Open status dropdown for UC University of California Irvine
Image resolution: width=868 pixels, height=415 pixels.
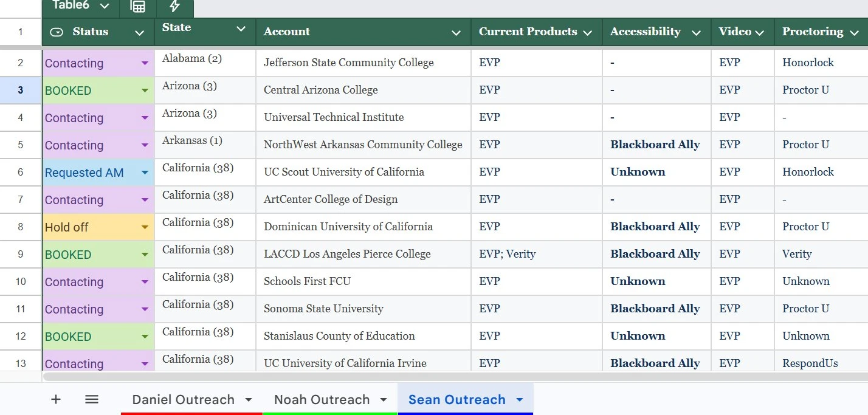pyautogui.click(x=145, y=364)
